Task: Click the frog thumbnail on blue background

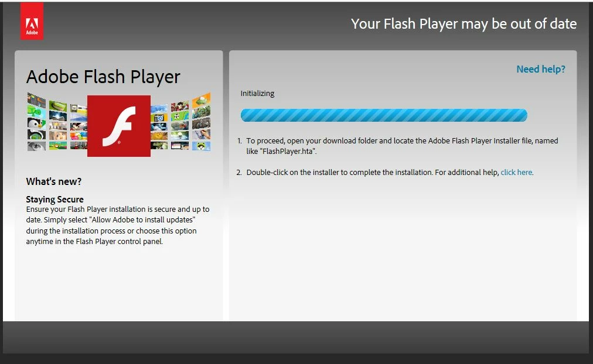Action: click(x=201, y=146)
